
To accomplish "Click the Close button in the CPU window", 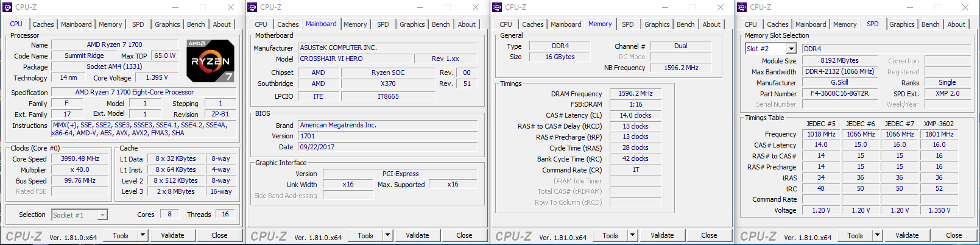I will tap(219, 235).
